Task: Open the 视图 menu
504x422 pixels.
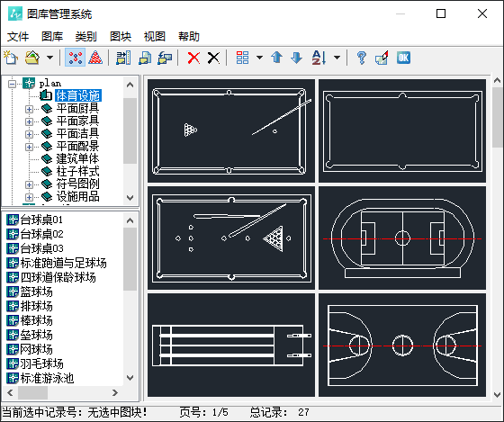Action: point(154,36)
